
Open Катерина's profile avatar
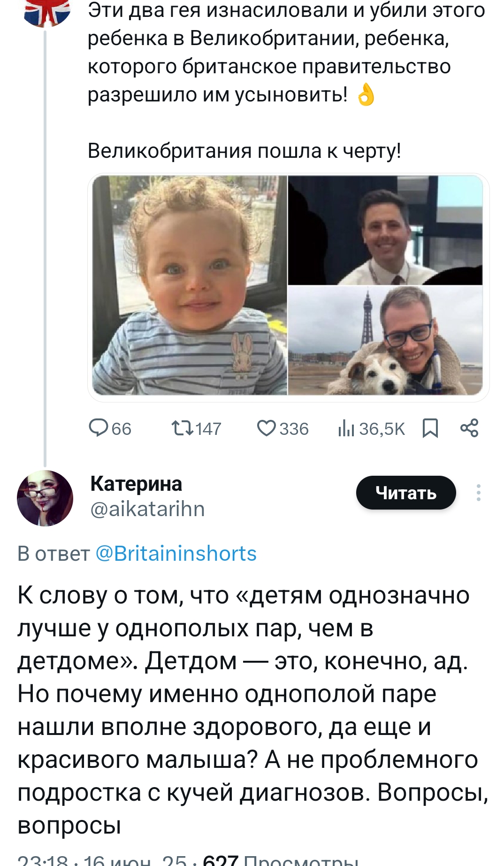[45, 498]
